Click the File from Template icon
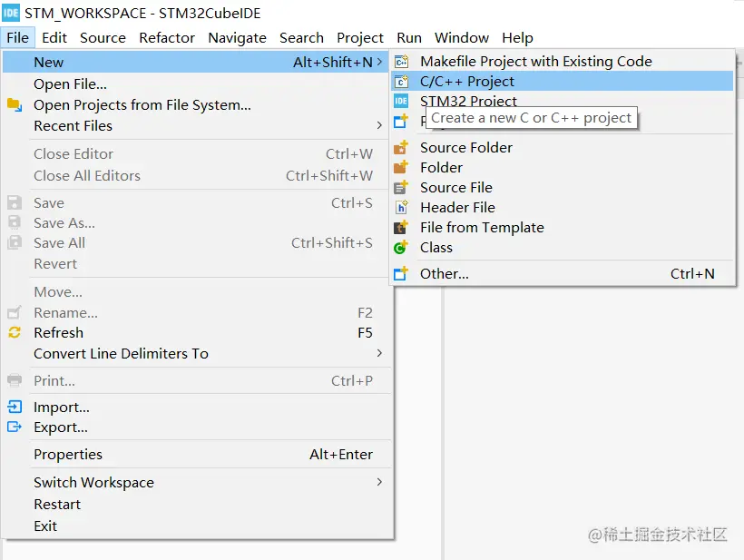Viewport: 744px width, 560px height. [401, 227]
